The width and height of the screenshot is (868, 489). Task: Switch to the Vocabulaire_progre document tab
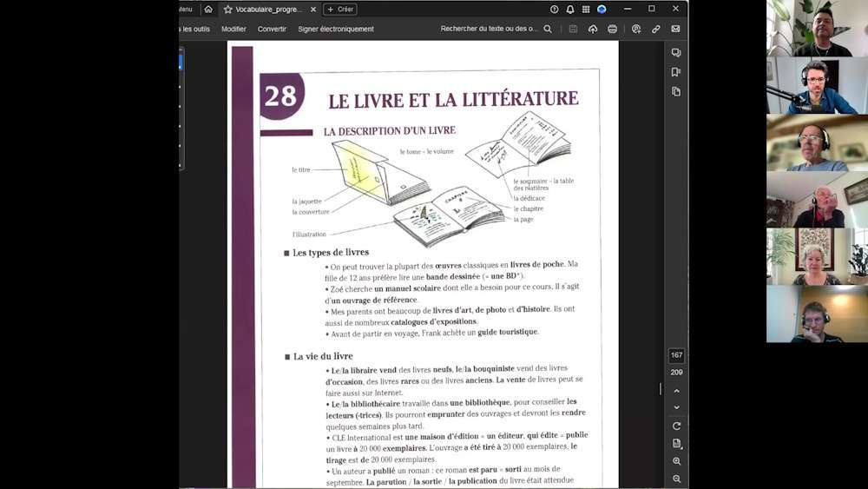269,10
